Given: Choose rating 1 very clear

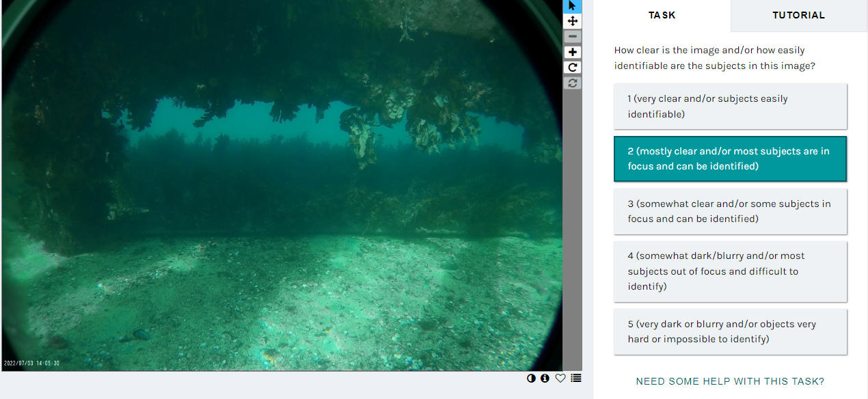Looking at the screenshot, I should click(x=730, y=107).
